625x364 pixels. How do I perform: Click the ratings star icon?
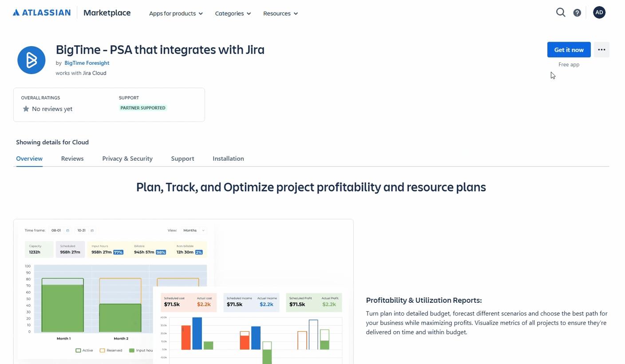(x=26, y=109)
